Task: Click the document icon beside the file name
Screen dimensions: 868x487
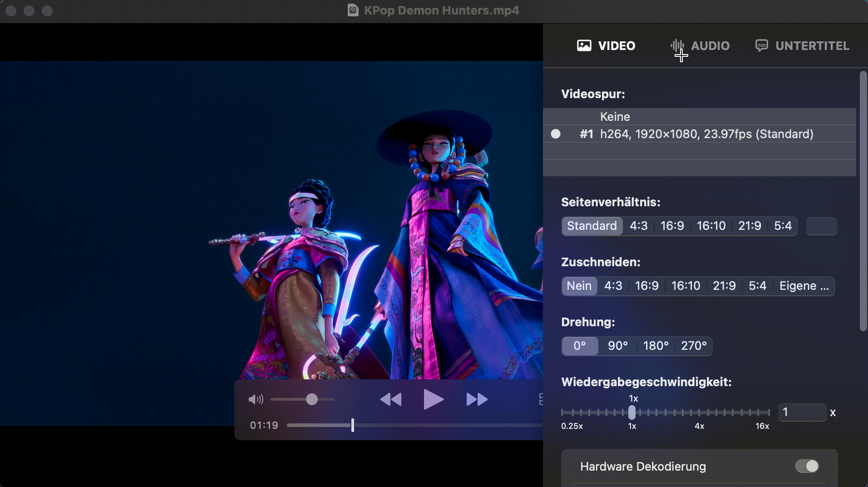Action: [x=353, y=10]
